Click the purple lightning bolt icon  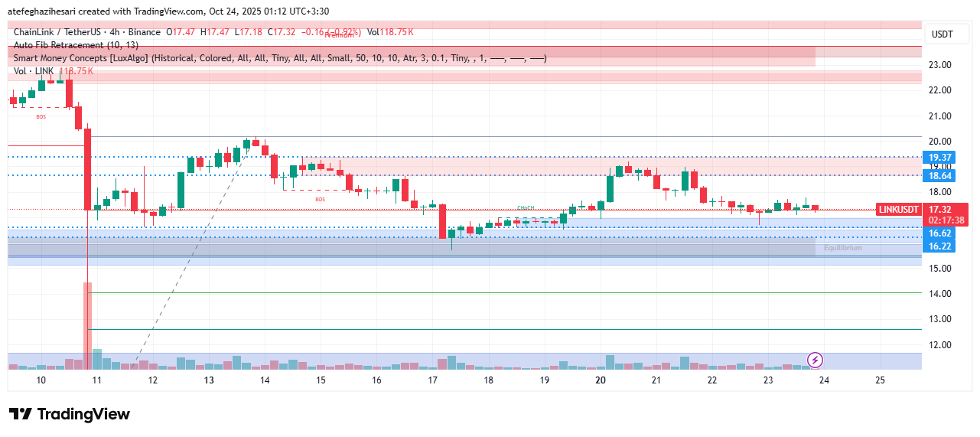point(815,360)
